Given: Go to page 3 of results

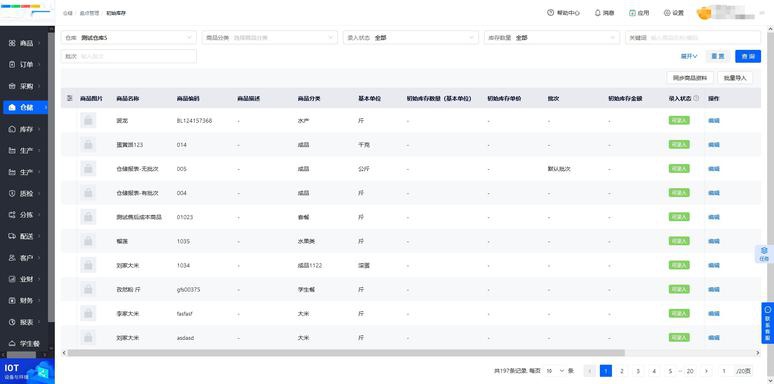Looking at the screenshot, I should pyautogui.click(x=638, y=371).
